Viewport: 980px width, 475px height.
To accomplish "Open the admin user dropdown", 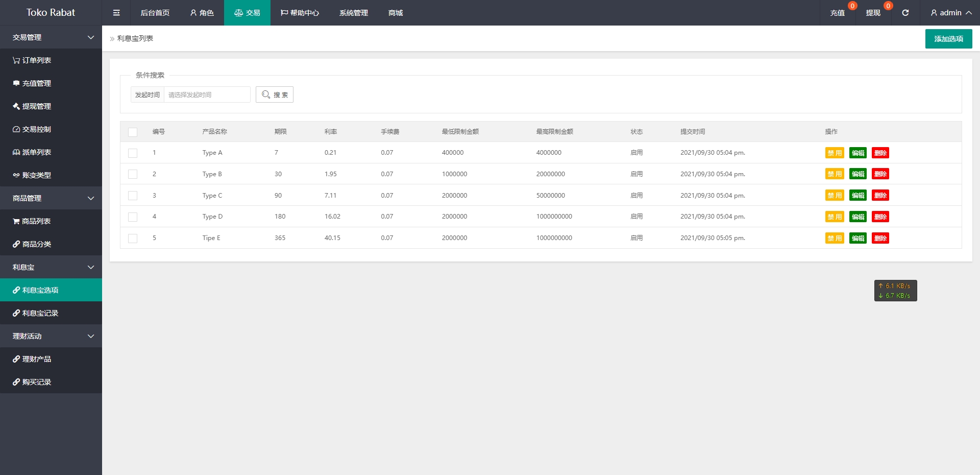I will pyautogui.click(x=950, y=13).
